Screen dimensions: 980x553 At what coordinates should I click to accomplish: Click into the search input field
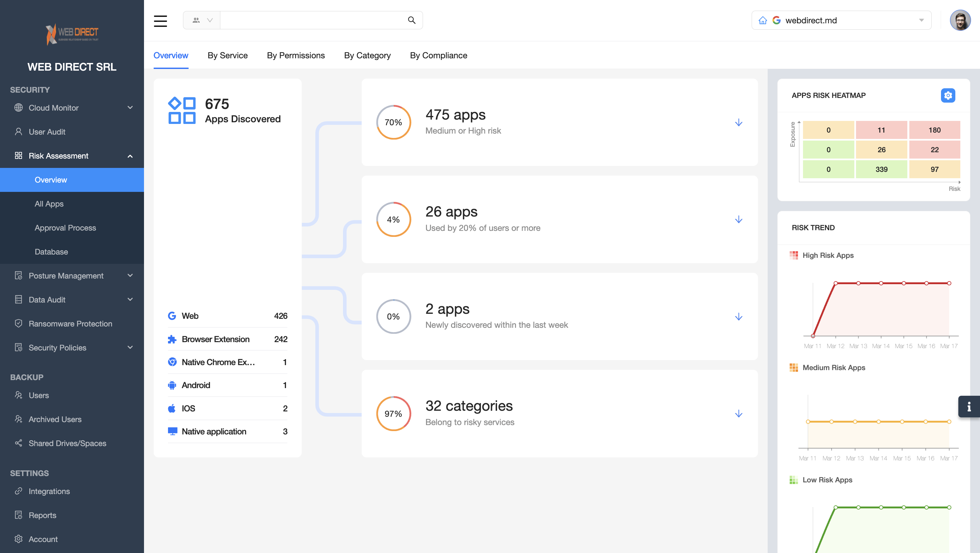pyautogui.click(x=312, y=21)
